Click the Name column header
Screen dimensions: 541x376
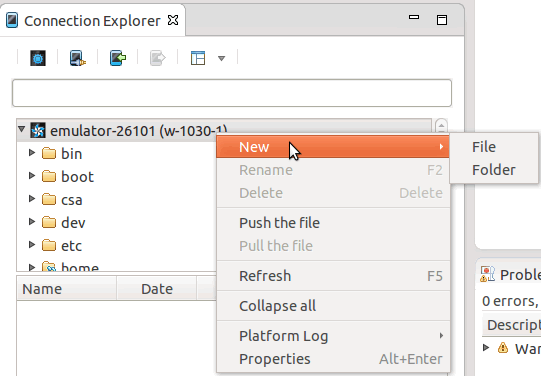(67, 289)
